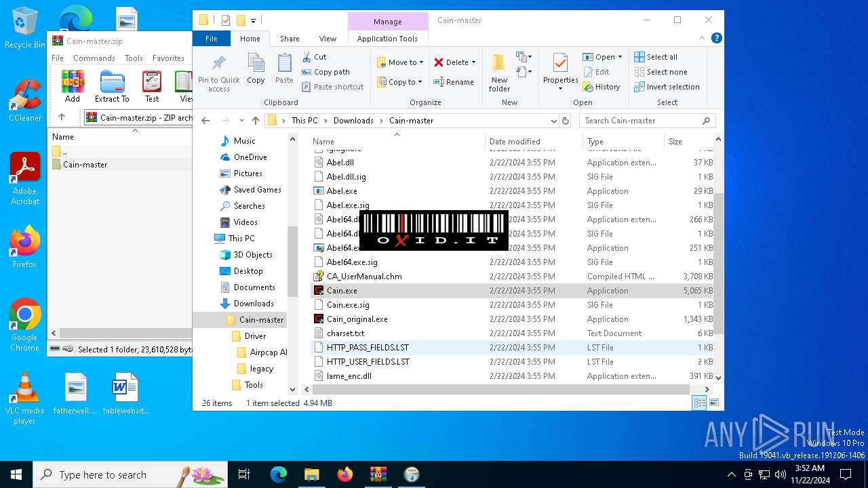Open CCleaner desktop shortcut
This screenshot has width=868, height=488.
24,101
